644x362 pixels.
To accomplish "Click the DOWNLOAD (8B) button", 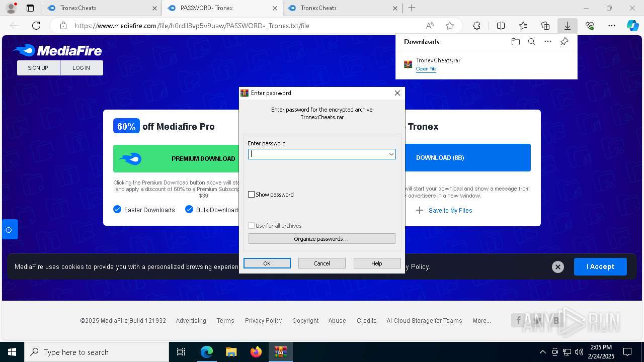I will pos(467,158).
